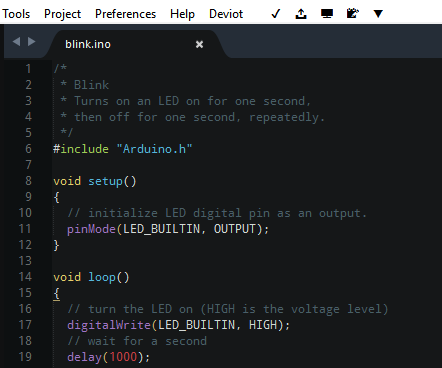Open the serial monitor icon

[x=327, y=14]
